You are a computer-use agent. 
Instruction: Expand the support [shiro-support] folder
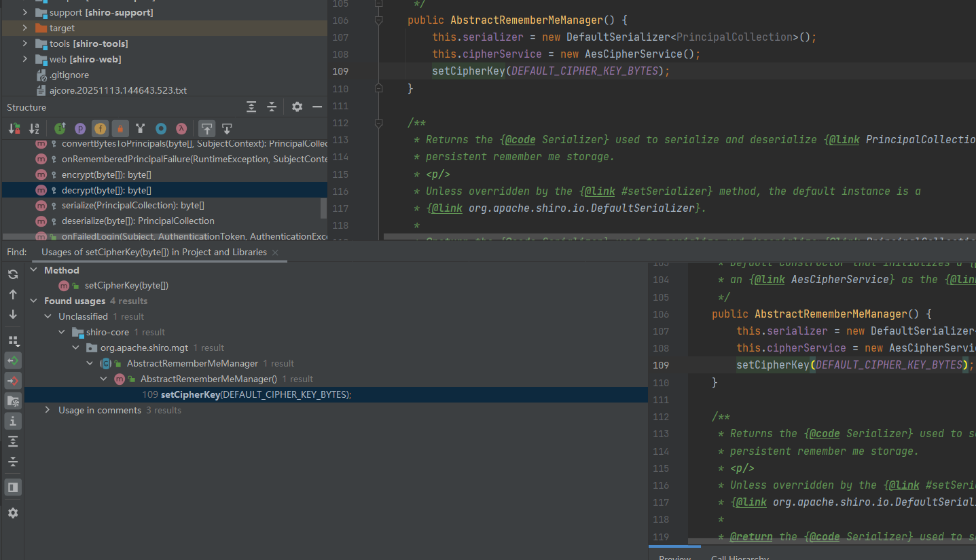click(24, 12)
